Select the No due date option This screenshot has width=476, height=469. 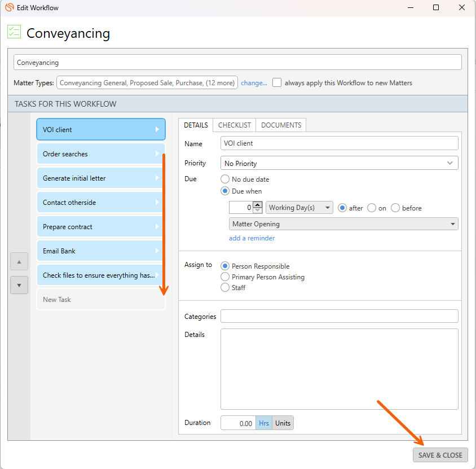point(225,179)
